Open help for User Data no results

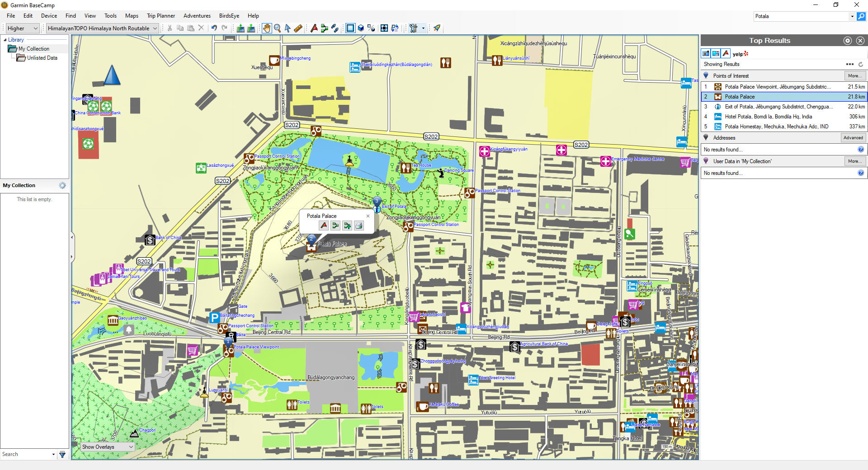(x=861, y=173)
